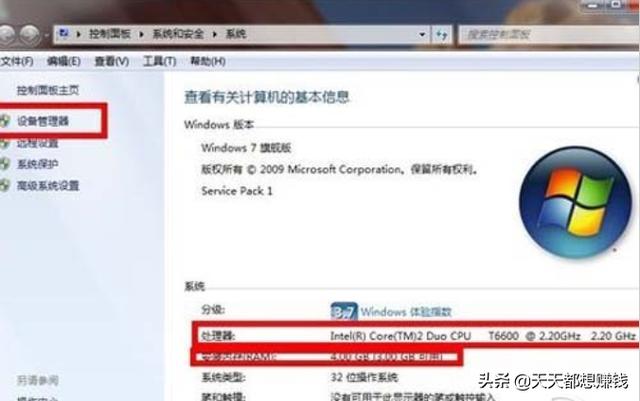Click the shield icon next to 设备管理器
This screenshot has width=640, height=401.
pyautogui.click(x=4, y=121)
